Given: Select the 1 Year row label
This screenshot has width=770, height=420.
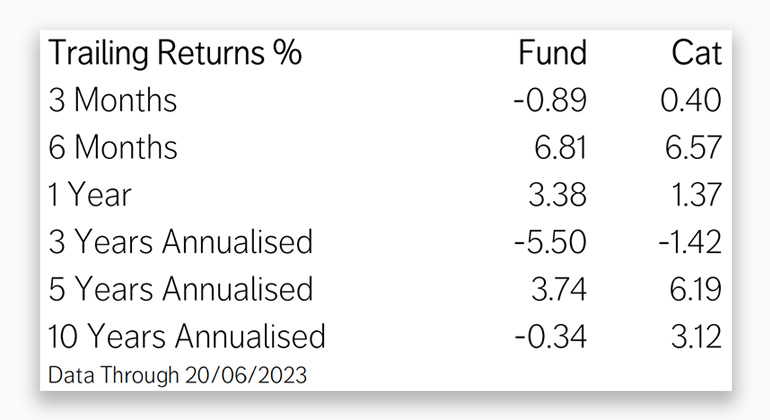Looking at the screenshot, I should click(90, 194).
